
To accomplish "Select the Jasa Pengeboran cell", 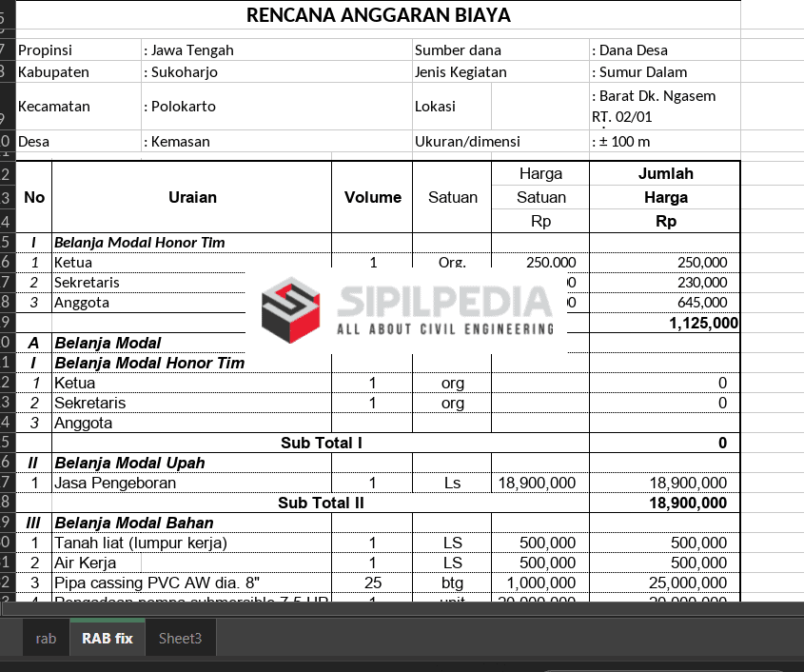I will [x=191, y=483].
